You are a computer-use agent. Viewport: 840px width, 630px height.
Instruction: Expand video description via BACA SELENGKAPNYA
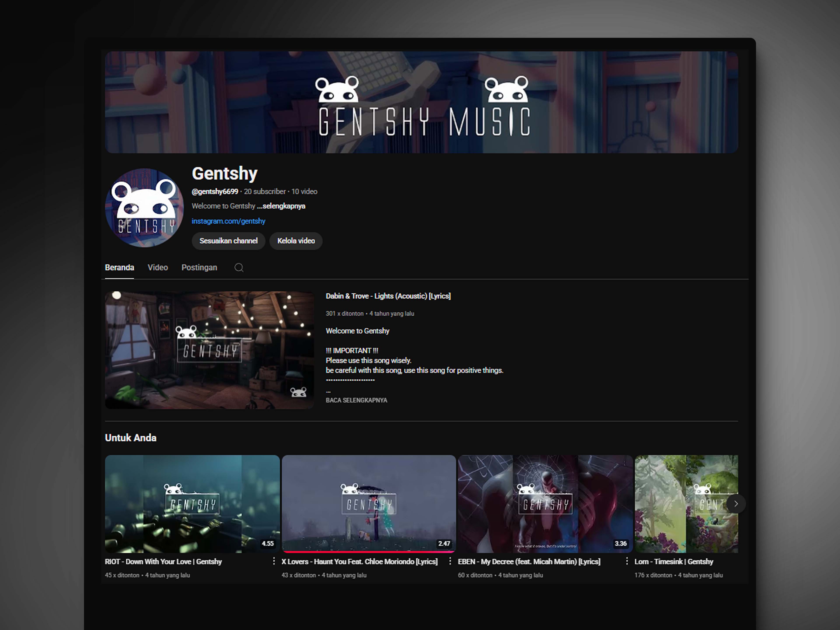356,400
